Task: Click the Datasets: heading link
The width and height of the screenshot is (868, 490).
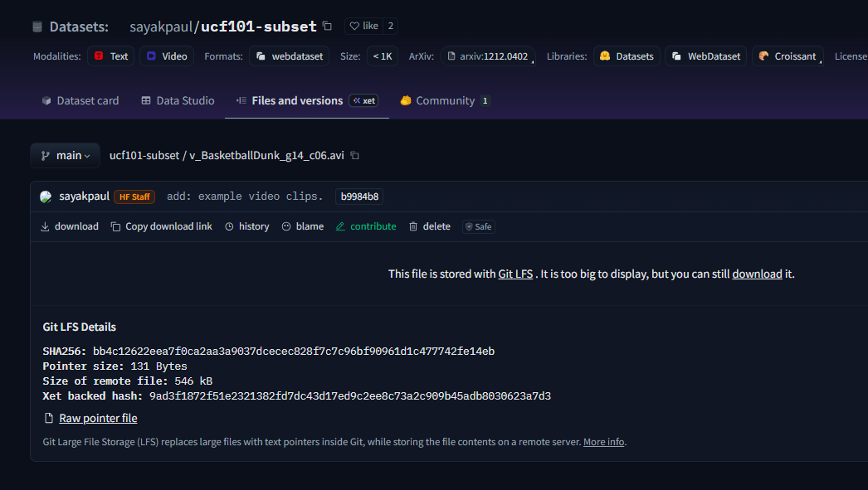Action: (79, 27)
